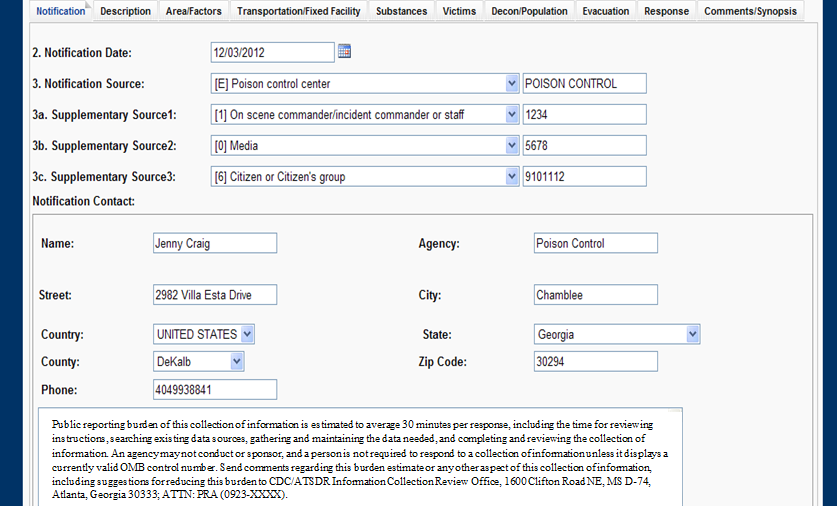Click the Zip Code field
Image resolution: width=837 pixels, height=506 pixels.
click(x=595, y=361)
